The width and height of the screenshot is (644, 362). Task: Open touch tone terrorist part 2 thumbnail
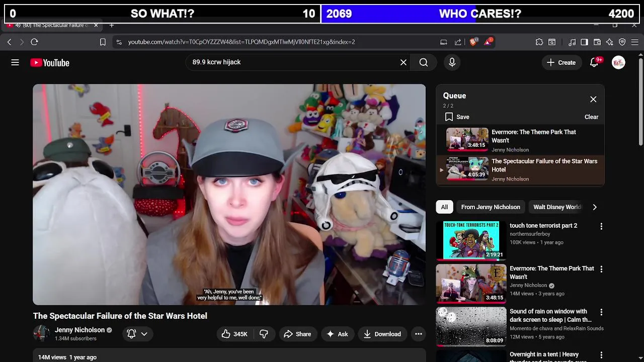471,240
